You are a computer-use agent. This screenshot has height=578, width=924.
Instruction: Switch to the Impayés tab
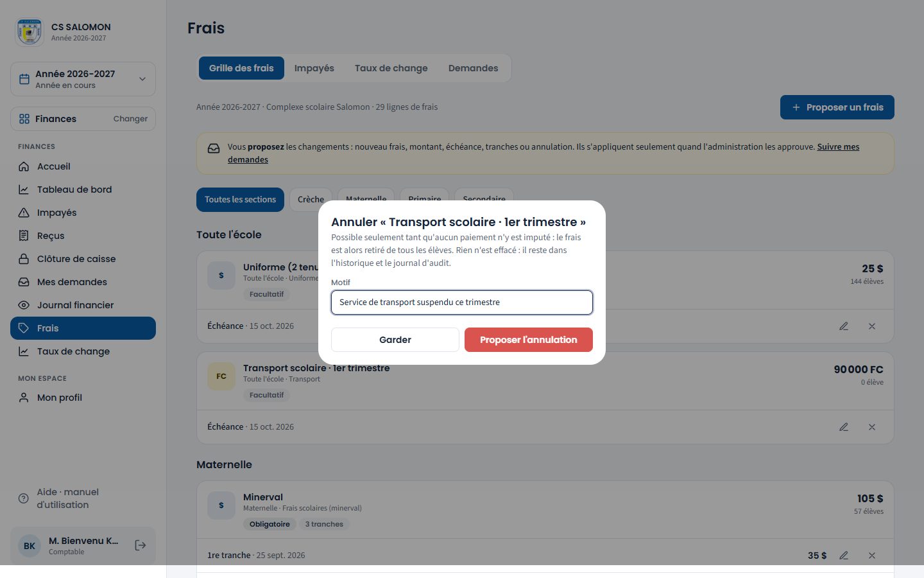[314, 68]
